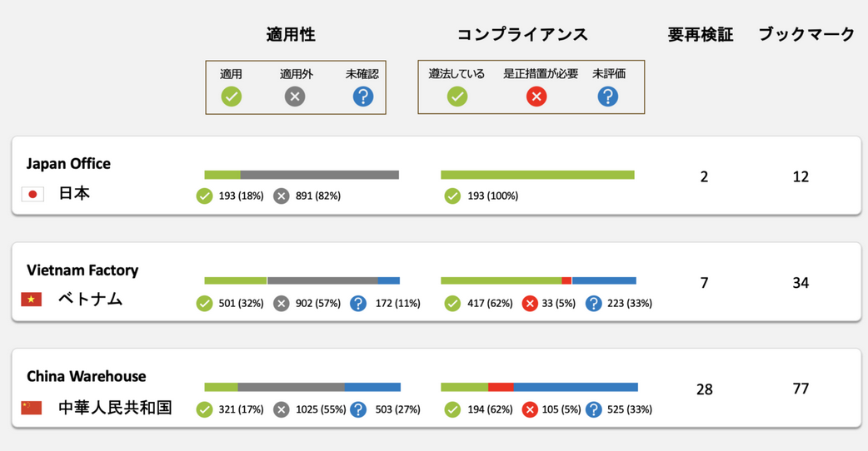Click the 要再検証 column header
Viewport: 868px width, 451px height.
point(701,35)
